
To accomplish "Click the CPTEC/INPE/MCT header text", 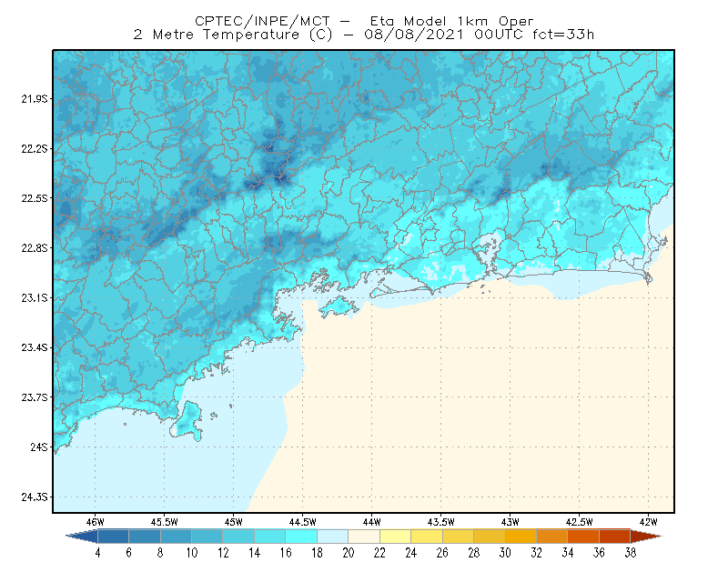I will 262,21.
